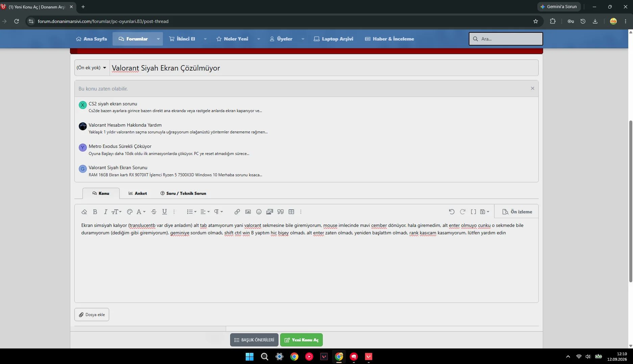This screenshot has width=633, height=364.
Task: Toggle BB code mode brackets icon
Action: (473, 212)
